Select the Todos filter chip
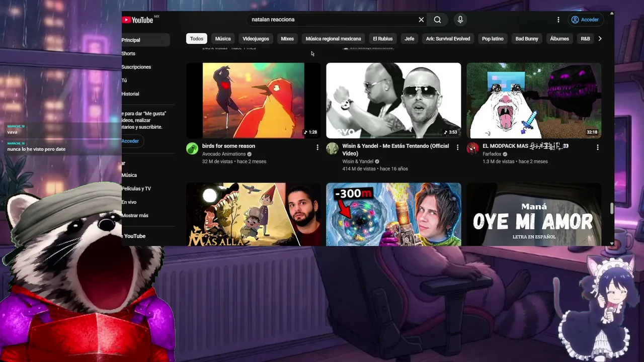The width and height of the screenshot is (644, 362). coord(197,39)
